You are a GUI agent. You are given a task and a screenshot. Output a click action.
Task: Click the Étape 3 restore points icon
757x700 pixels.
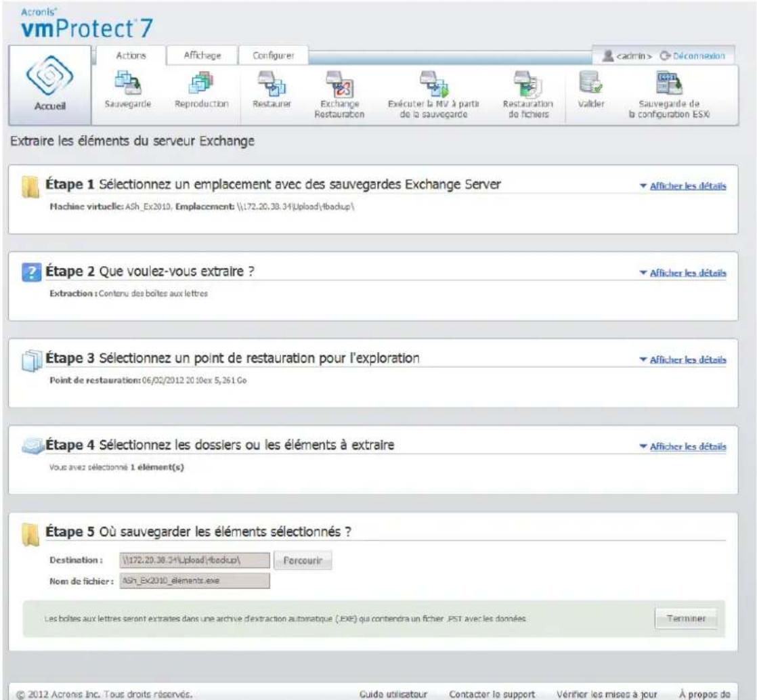pyautogui.click(x=32, y=361)
